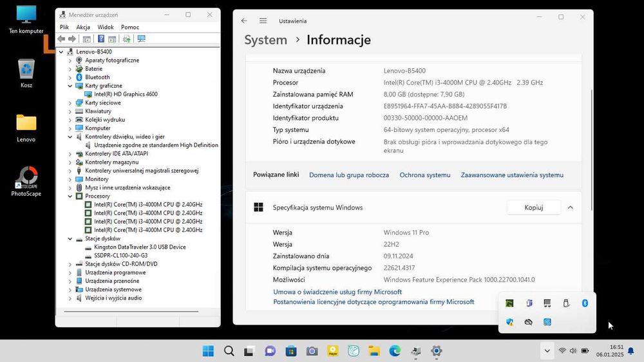Open the Windows Start button
Screen dimensions: 644x362
208,351
